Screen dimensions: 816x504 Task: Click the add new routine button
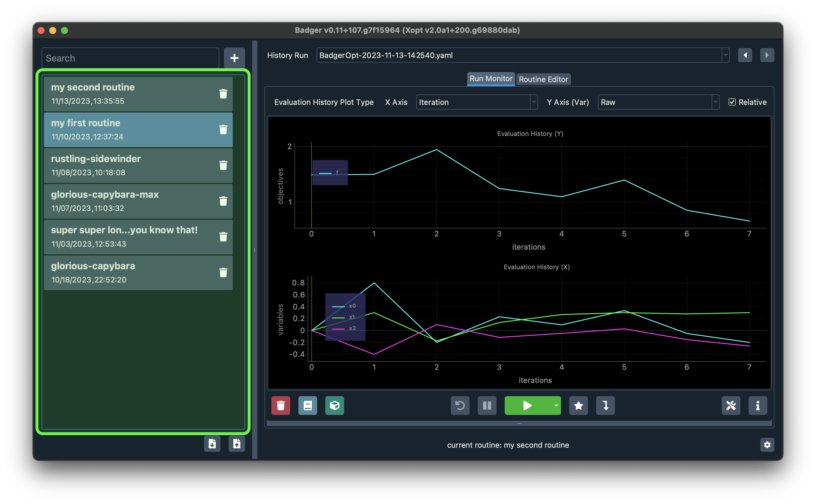click(234, 58)
